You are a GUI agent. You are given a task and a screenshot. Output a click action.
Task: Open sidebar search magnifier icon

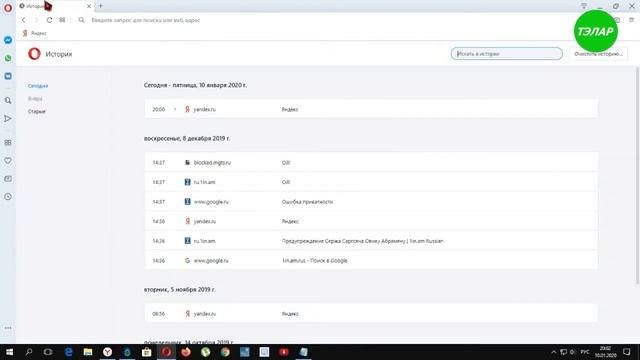[x=8, y=100]
